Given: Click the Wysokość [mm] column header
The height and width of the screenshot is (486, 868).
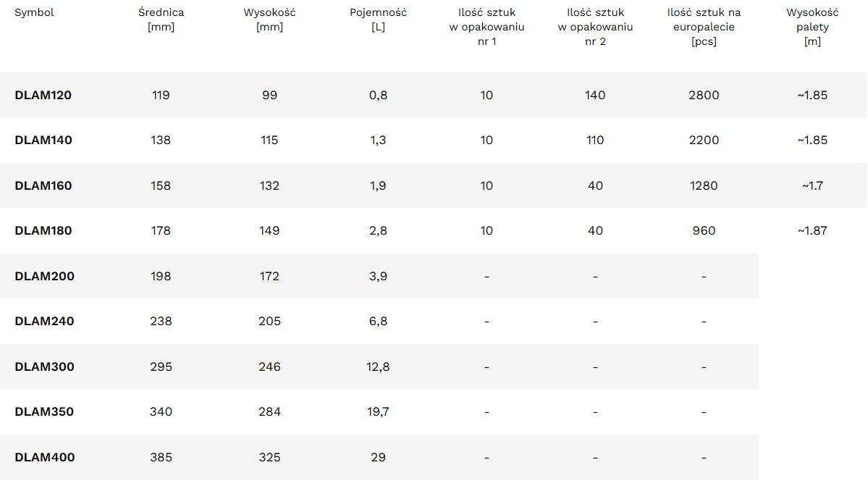Looking at the screenshot, I should (269, 20).
